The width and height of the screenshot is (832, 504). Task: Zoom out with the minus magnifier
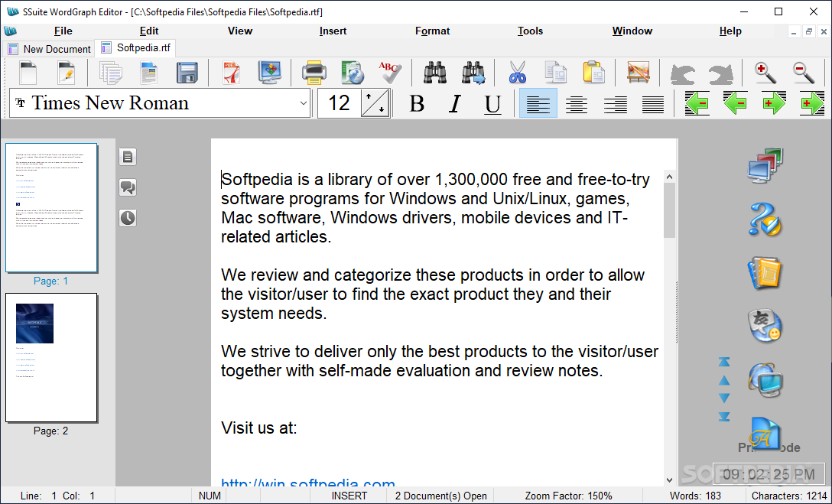[x=804, y=73]
